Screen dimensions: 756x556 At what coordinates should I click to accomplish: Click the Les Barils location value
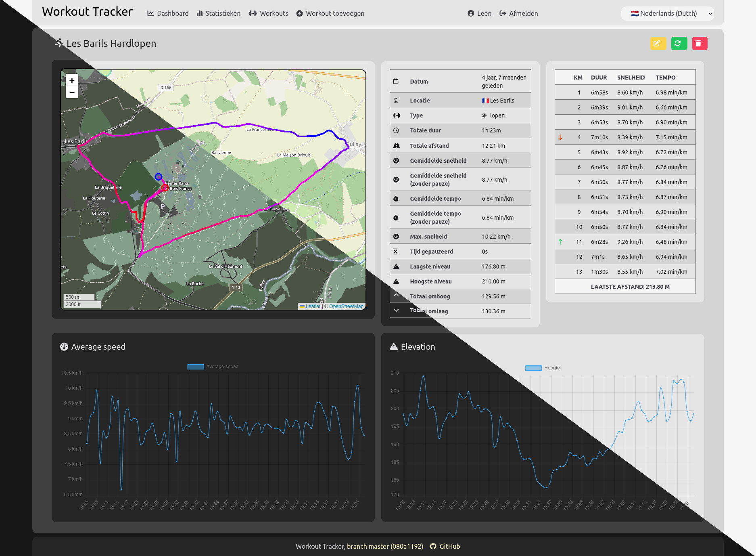(498, 101)
